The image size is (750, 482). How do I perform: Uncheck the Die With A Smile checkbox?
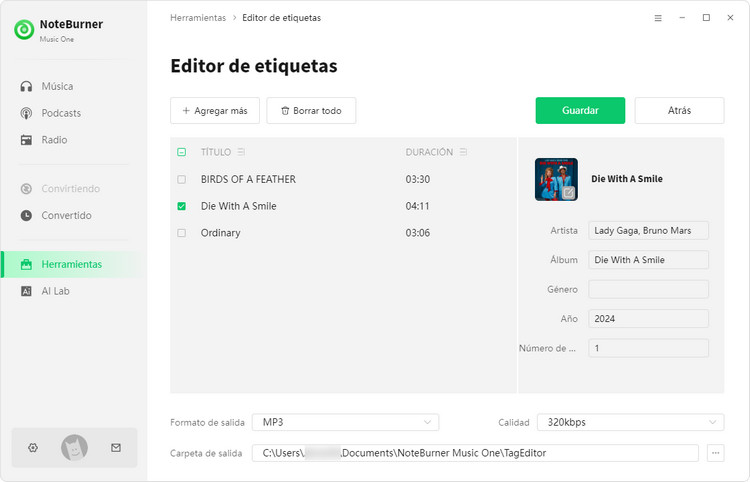coord(181,206)
